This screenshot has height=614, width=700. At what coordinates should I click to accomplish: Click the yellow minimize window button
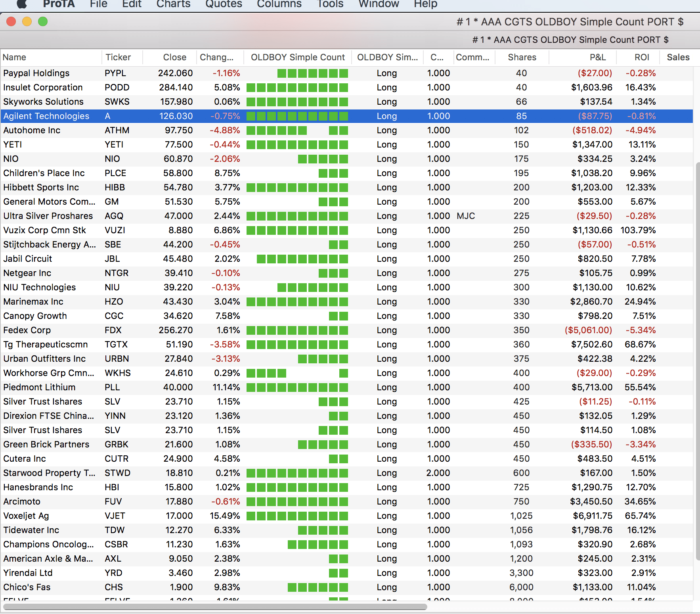click(27, 21)
